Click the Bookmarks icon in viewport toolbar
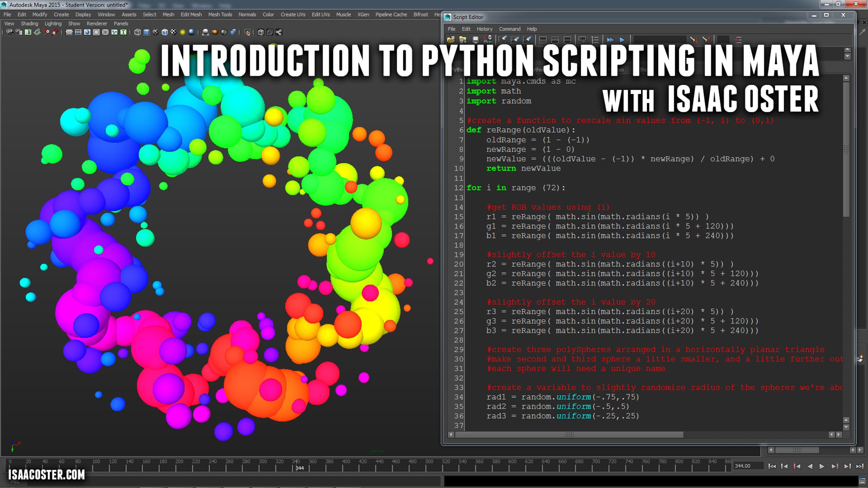The height and width of the screenshot is (488, 868). tap(28, 33)
